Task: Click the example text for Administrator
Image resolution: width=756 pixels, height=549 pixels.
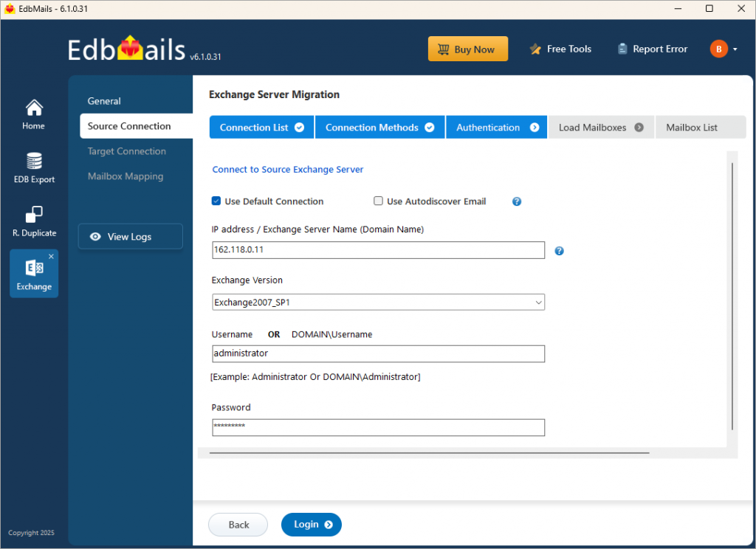Action: tap(315, 377)
